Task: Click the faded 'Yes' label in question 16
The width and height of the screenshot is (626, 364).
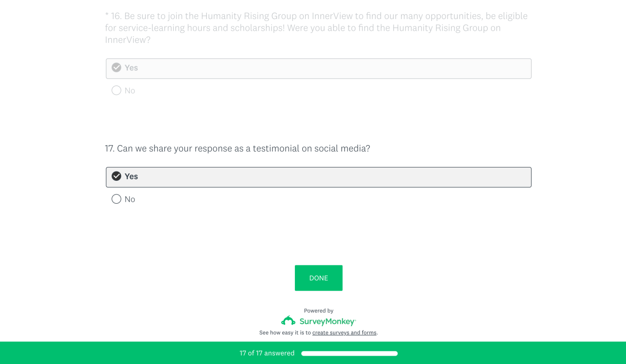Action: (131, 67)
